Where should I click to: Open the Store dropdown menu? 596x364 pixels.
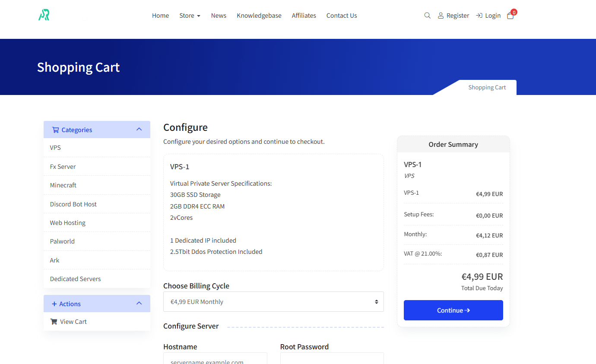[190, 16]
